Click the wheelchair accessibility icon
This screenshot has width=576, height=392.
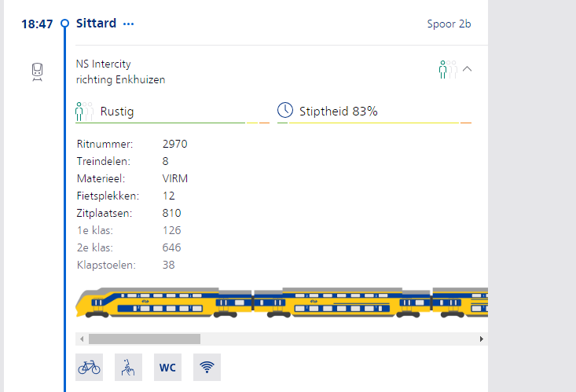(128, 367)
